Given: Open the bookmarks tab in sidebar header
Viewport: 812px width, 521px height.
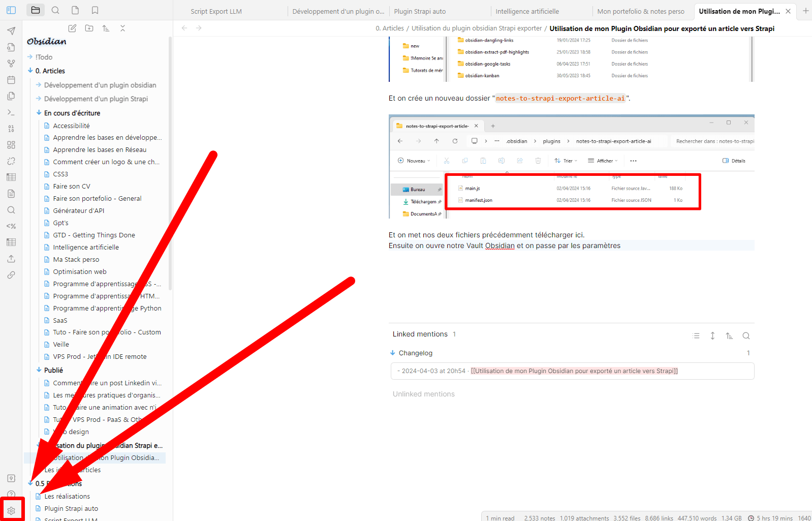Looking at the screenshot, I should point(95,10).
